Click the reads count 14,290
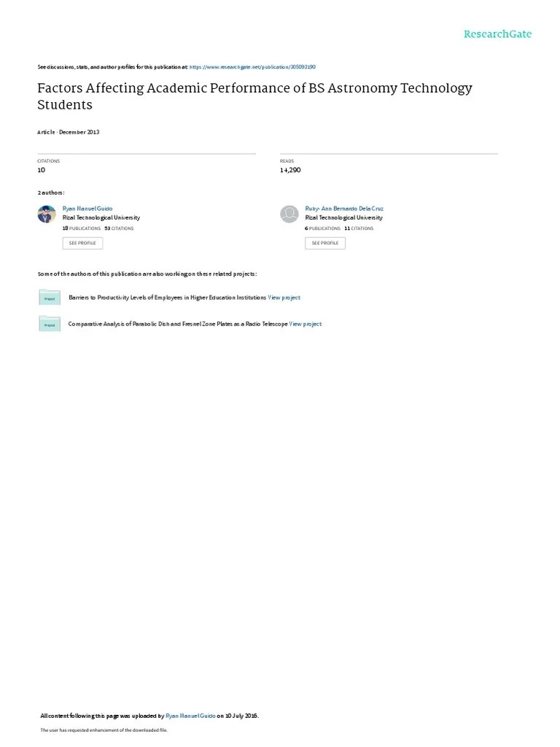This screenshot has height=747, width=560. tap(290, 170)
